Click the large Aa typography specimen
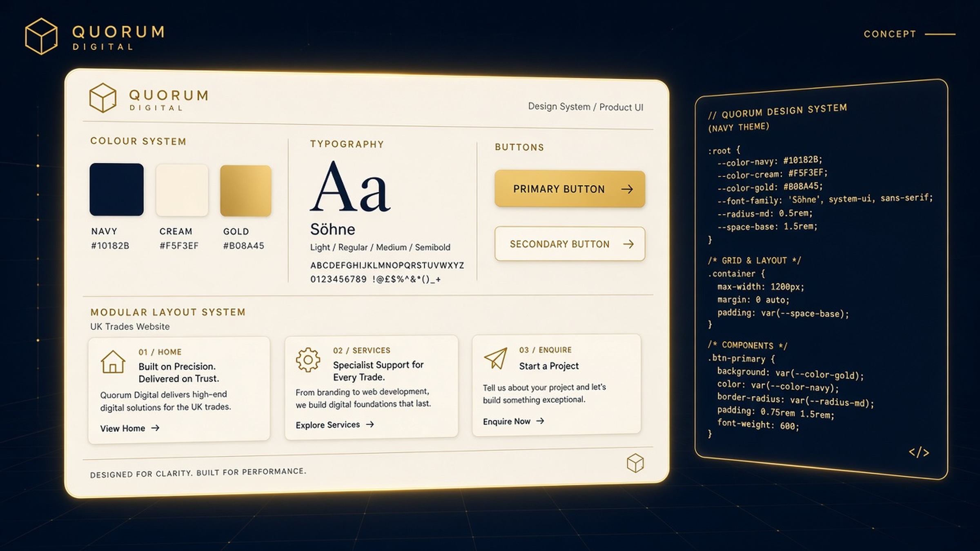The height and width of the screenshot is (551, 980). [x=350, y=186]
